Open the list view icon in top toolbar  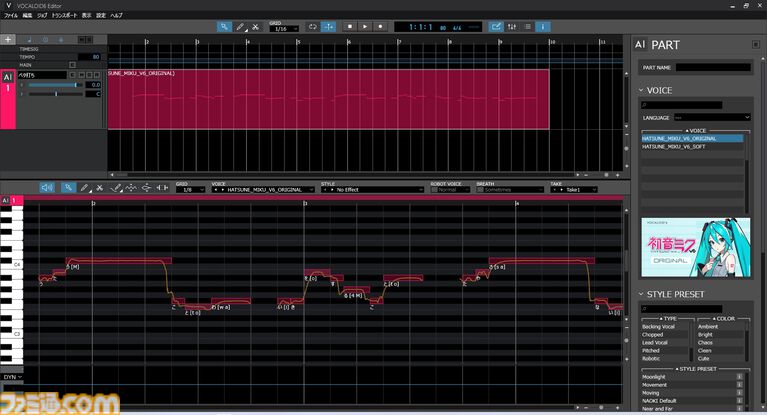(x=528, y=27)
